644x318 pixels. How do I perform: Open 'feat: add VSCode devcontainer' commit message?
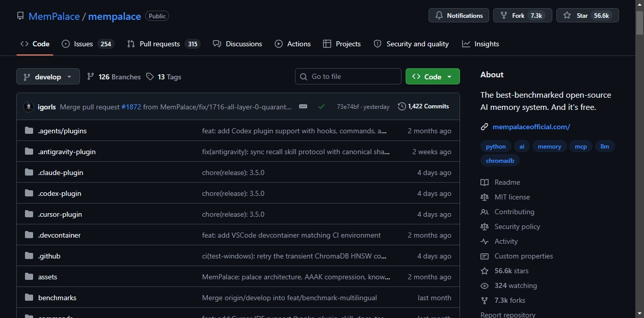pos(291,235)
